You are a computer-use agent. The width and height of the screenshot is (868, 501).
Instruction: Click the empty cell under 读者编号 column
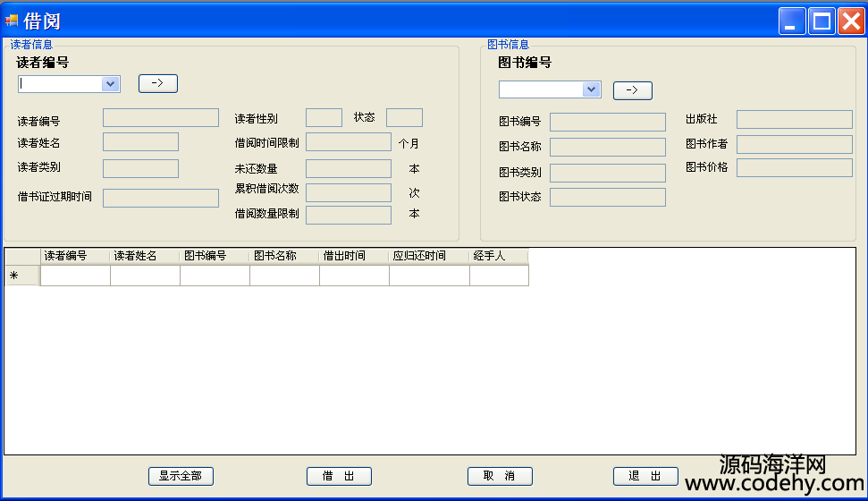75,276
